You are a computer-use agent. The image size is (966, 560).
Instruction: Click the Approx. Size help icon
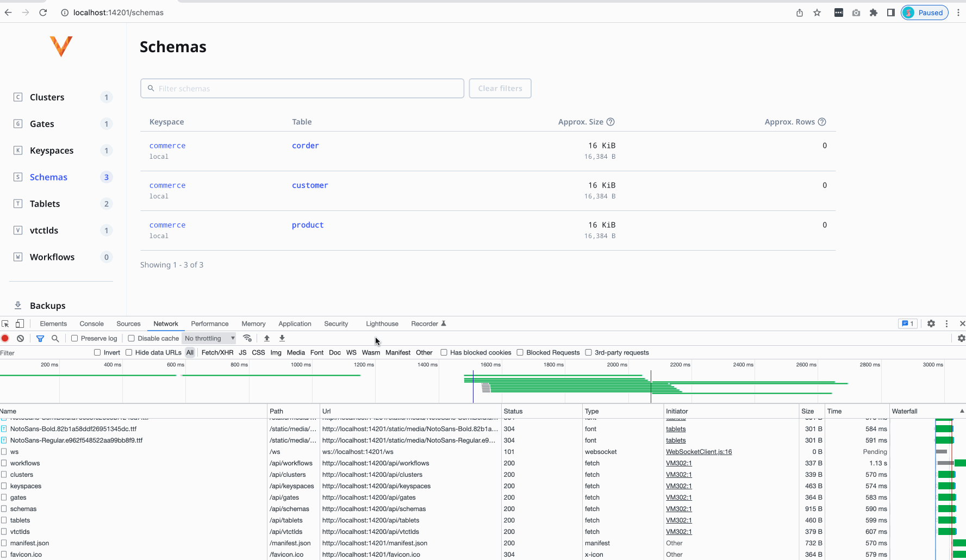(610, 122)
